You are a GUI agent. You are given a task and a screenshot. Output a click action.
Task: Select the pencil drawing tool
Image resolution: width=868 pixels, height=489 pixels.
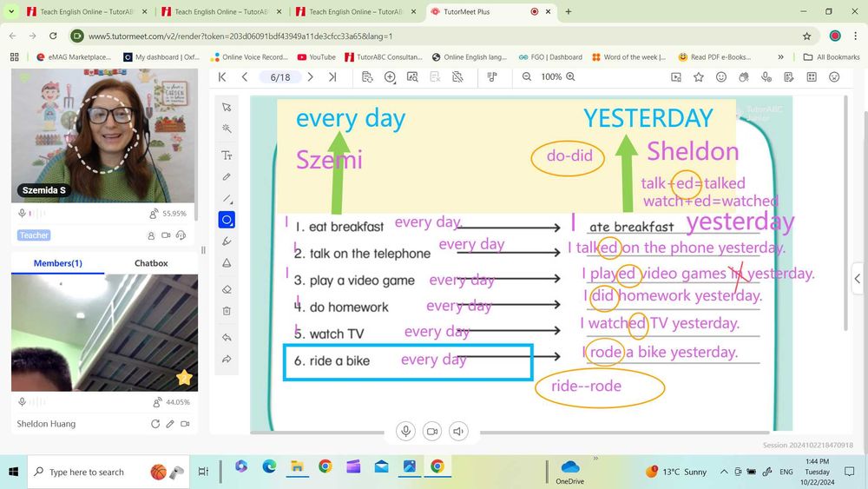coord(227,176)
